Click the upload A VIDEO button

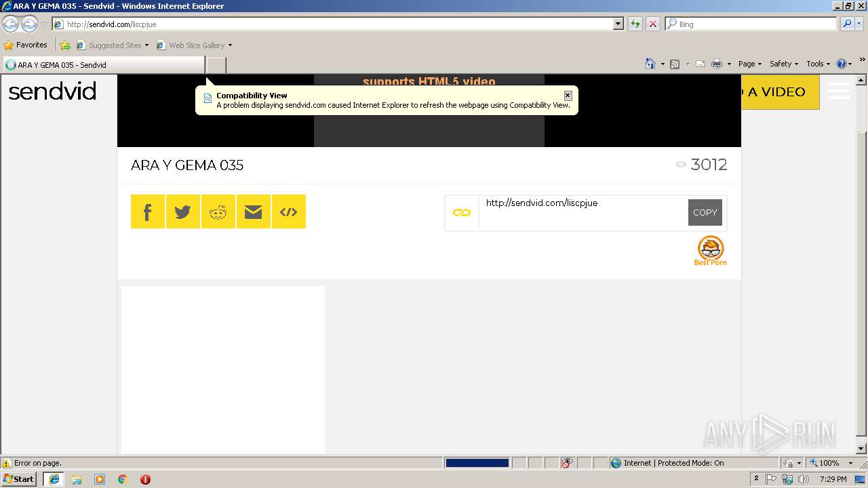point(781,92)
